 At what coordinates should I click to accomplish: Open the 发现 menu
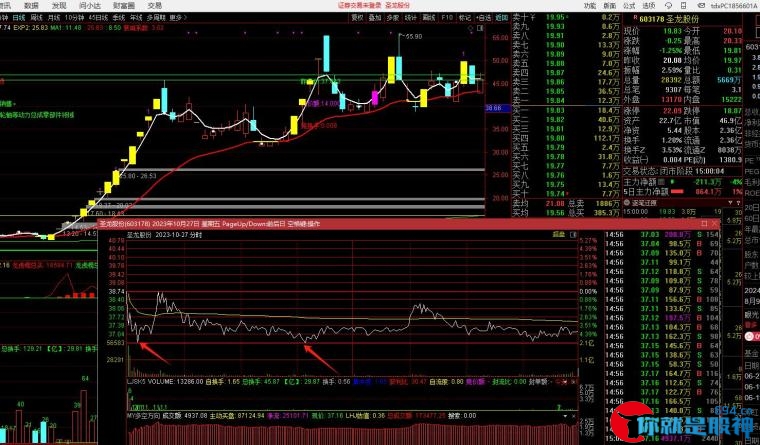[59, 6]
